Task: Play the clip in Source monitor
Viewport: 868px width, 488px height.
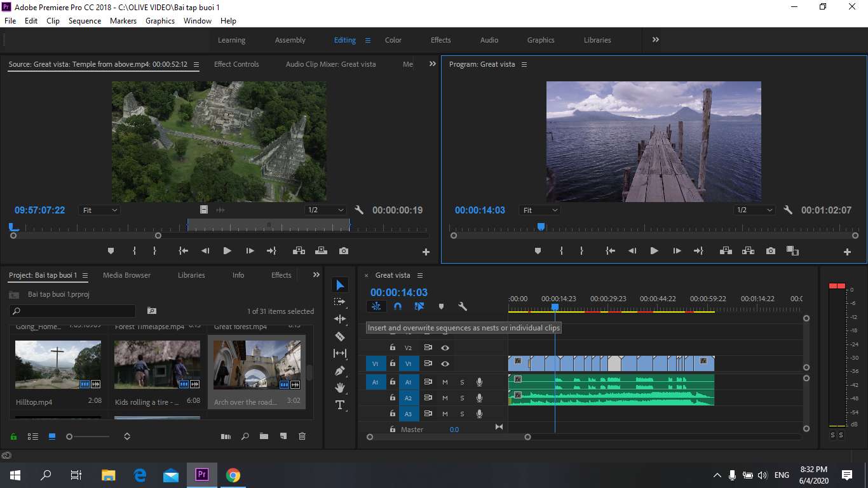Action: (x=227, y=251)
